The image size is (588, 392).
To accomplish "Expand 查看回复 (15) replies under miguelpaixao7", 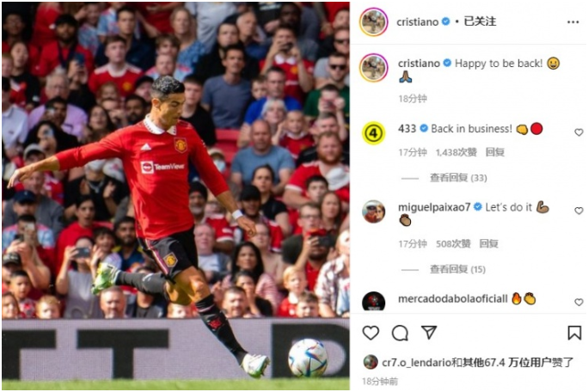I will click(457, 269).
